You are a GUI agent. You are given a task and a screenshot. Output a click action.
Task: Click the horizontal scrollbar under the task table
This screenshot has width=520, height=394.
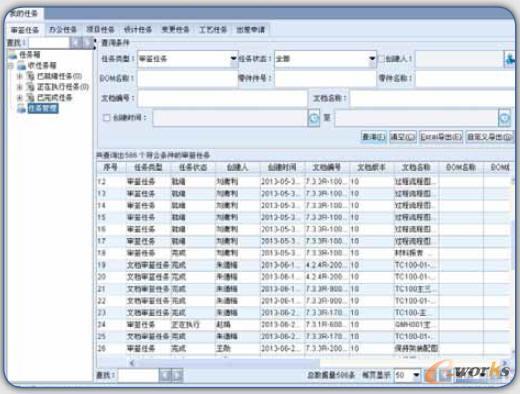227,363
